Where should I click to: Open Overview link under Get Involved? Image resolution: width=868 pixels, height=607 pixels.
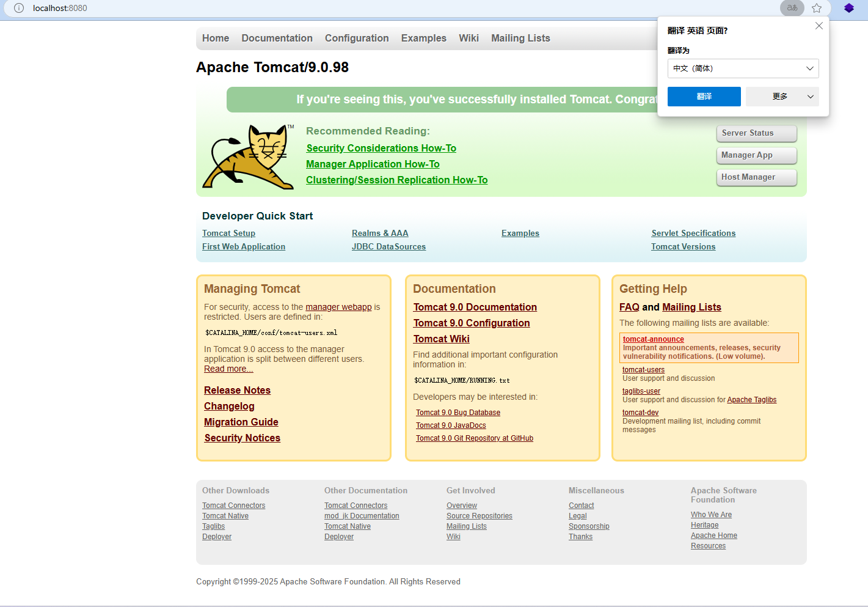point(462,506)
